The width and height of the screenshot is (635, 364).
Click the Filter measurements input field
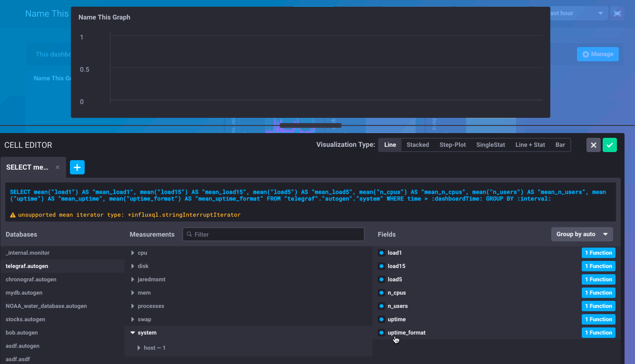point(274,234)
